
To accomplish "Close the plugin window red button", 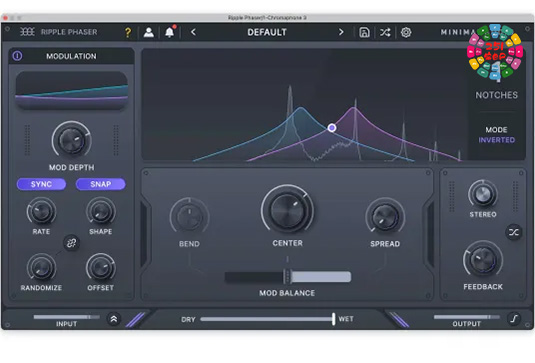I will 5,17.
